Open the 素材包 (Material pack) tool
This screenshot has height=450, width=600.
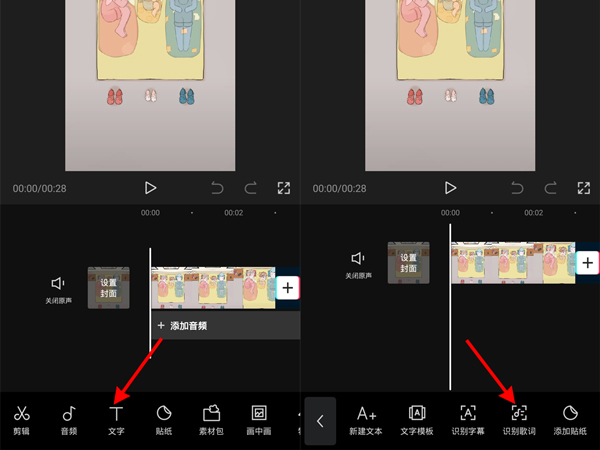tap(211, 420)
